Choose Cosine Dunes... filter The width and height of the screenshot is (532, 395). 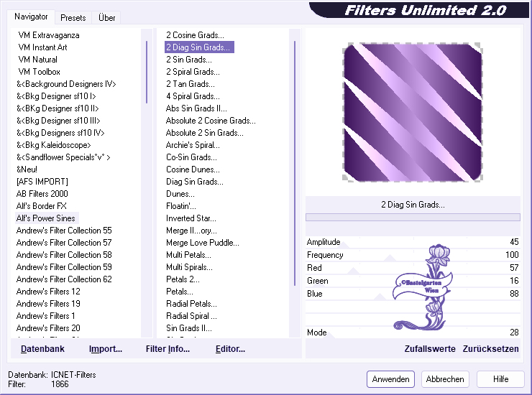click(x=193, y=169)
